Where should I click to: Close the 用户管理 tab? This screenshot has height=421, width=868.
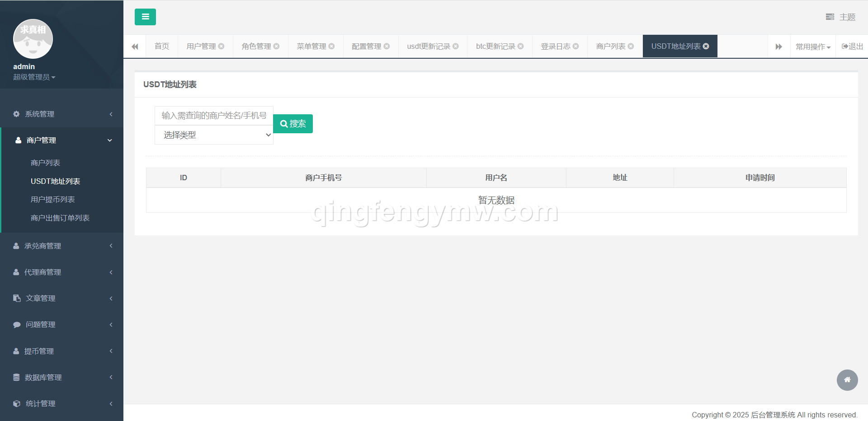point(221,46)
